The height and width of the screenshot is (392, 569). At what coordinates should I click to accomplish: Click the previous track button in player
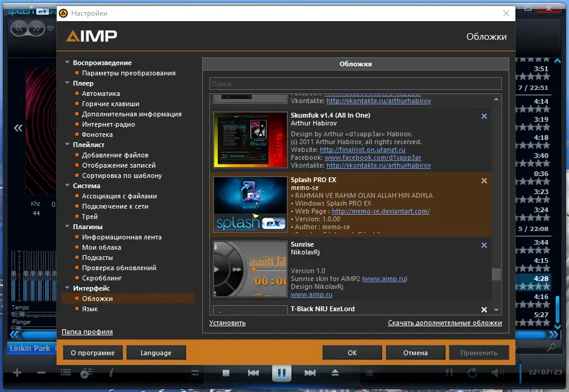point(253,373)
